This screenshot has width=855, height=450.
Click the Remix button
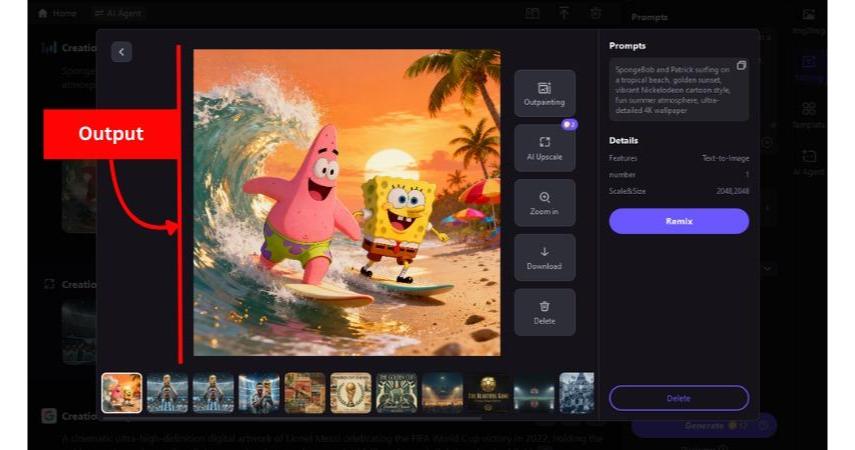[x=679, y=221]
